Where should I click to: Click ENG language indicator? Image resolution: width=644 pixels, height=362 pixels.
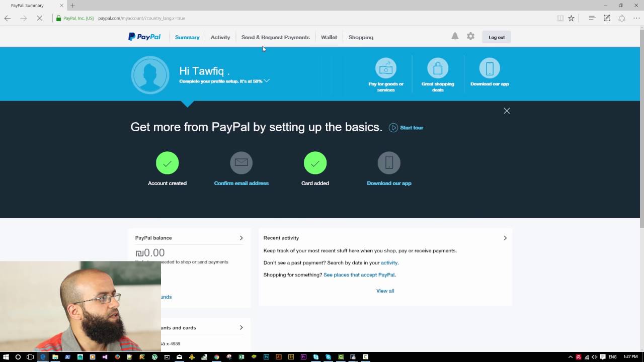[x=612, y=357]
